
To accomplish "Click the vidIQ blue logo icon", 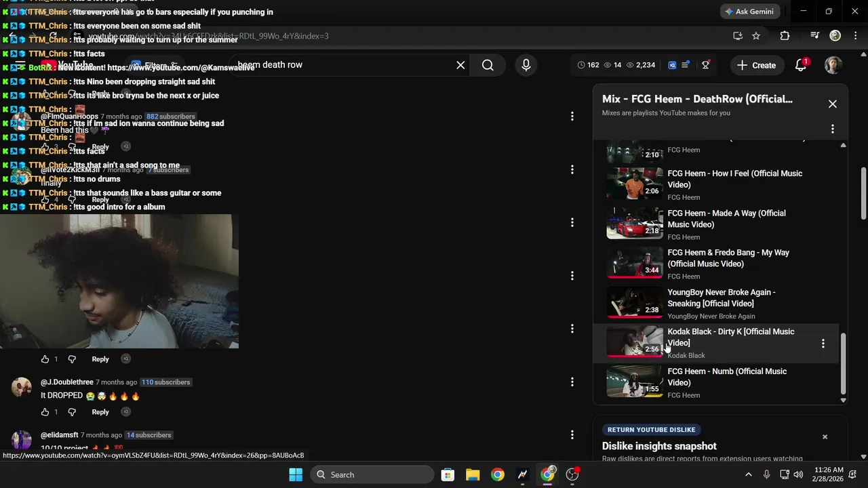I will [x=672, y=65].
